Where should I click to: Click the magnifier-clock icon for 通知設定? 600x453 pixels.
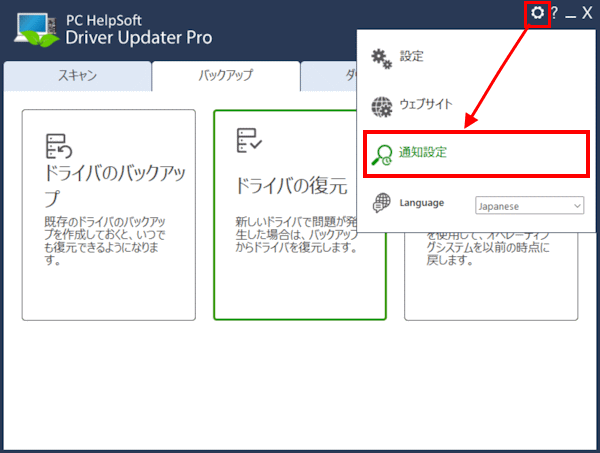pos(382,155)
